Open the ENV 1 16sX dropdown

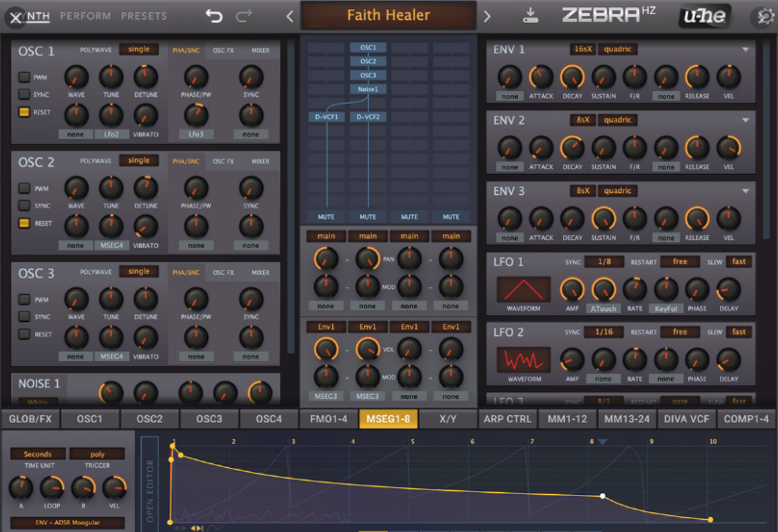pyautogui.click(x=582, y=49)
